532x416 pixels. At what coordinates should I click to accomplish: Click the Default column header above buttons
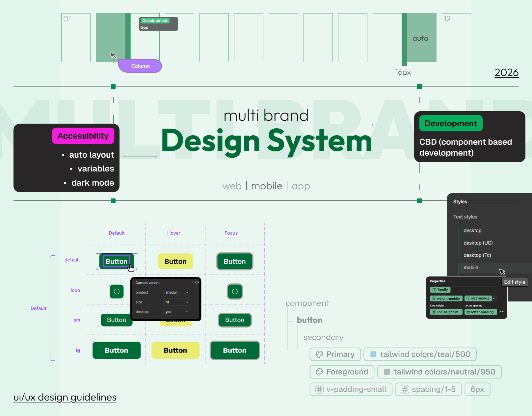[x=117, y=233]
